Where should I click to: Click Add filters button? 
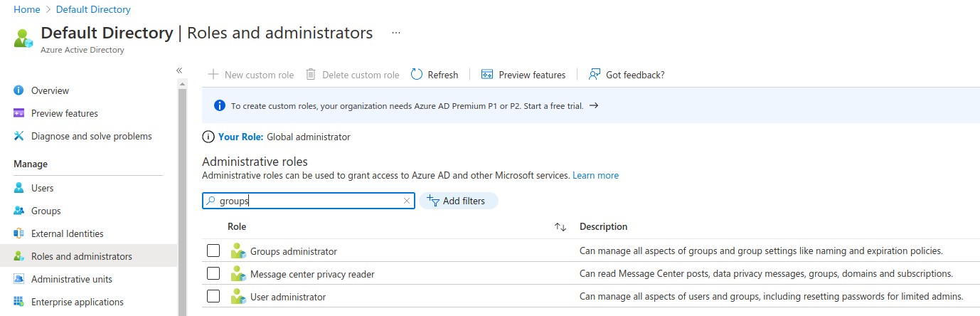pos(458,201)
